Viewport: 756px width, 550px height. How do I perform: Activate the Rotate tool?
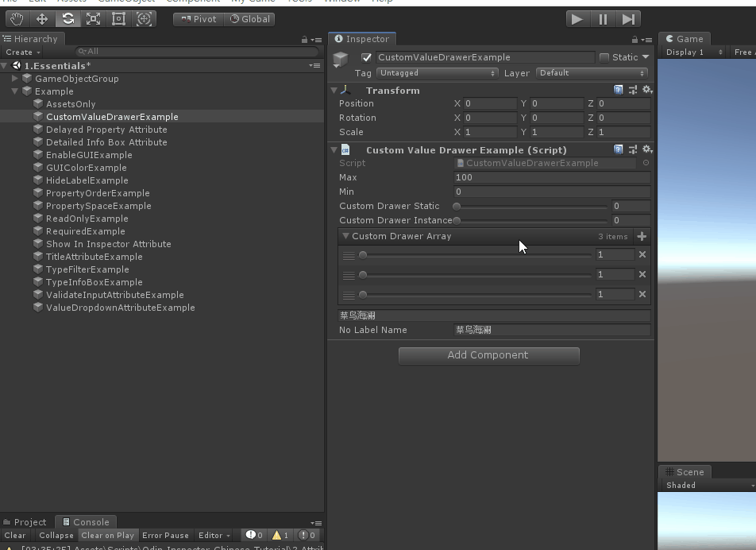(x=67, y=19)
